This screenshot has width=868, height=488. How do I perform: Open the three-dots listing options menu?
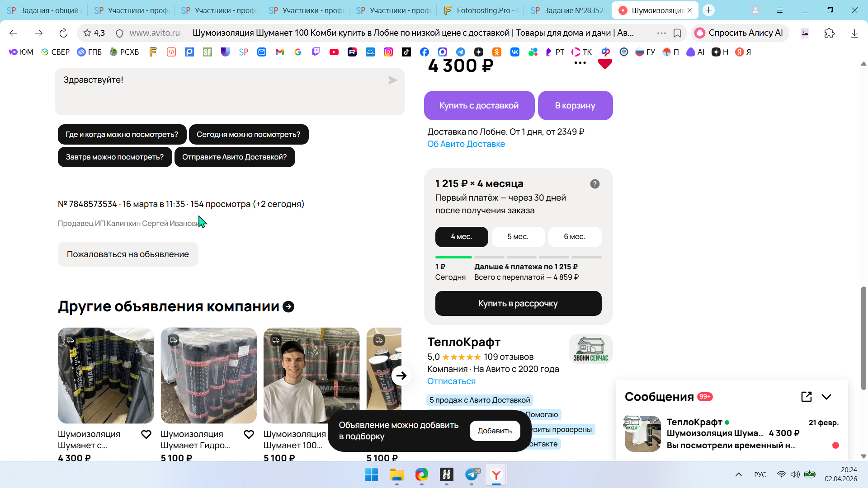click(580, 63)
